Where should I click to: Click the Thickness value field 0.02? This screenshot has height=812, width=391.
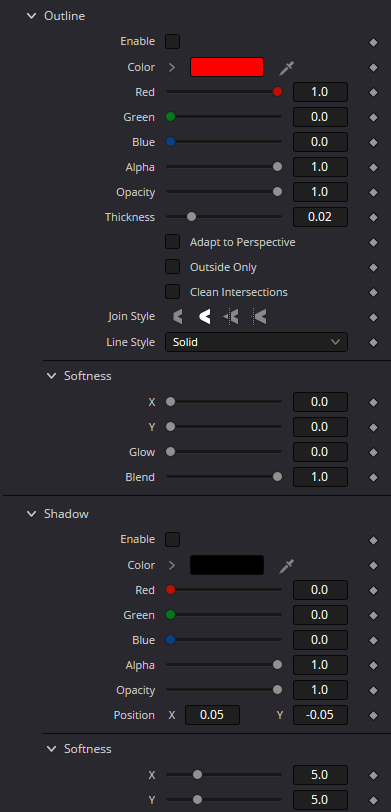point(320,217)
